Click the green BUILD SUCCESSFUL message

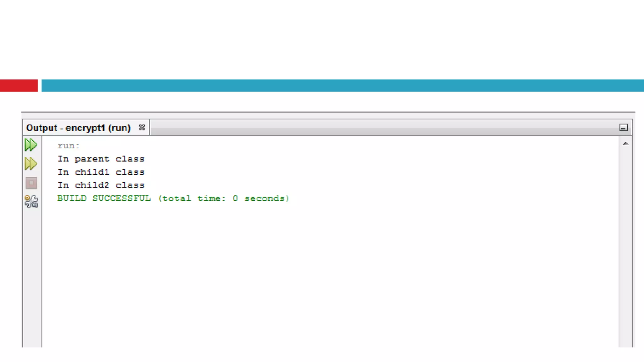tap(173, 198)
